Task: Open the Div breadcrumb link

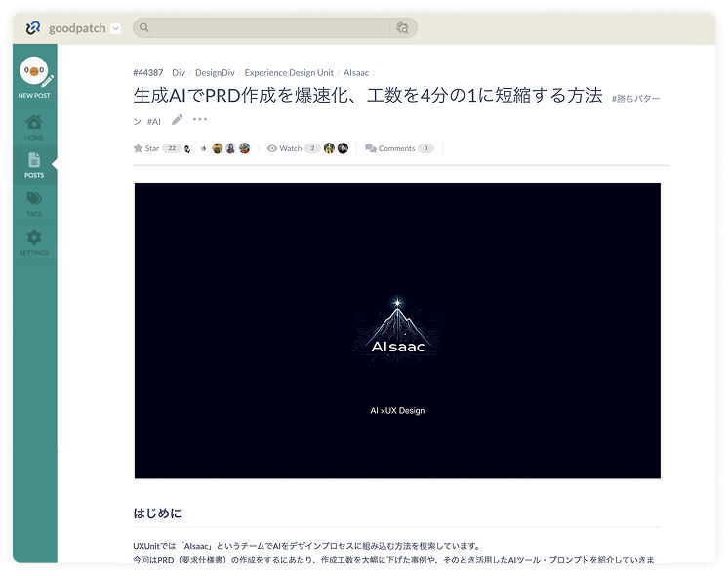Action: 179,73
